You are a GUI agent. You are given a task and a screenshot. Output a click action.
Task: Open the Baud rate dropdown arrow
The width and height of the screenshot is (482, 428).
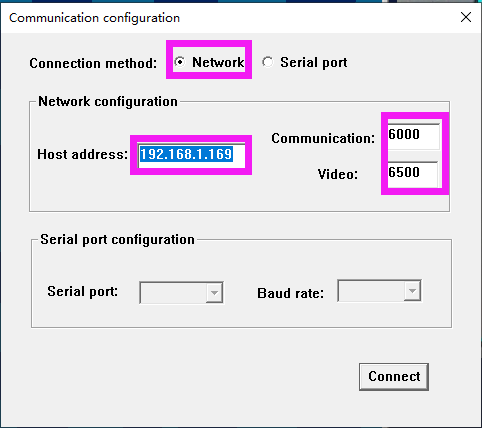(412, 291)
